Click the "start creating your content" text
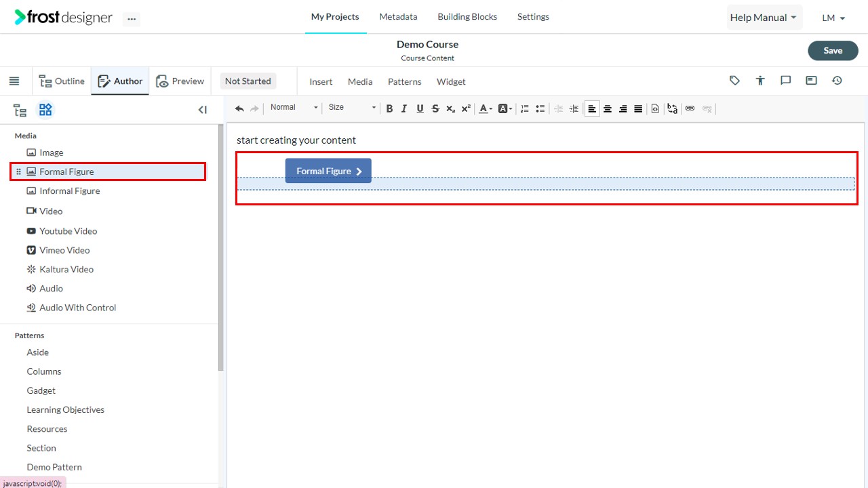 pyautogui.click(x=296, y=140)
